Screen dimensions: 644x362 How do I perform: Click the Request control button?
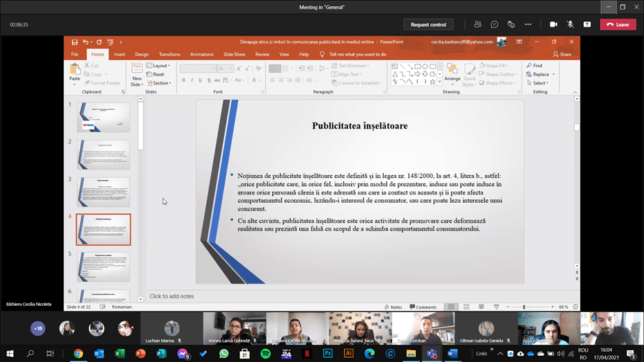428,24
